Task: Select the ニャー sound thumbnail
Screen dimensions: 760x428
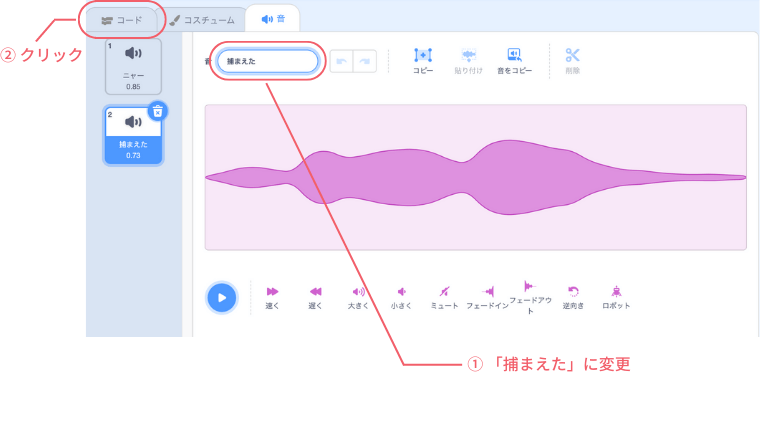Action: point(133,66)
